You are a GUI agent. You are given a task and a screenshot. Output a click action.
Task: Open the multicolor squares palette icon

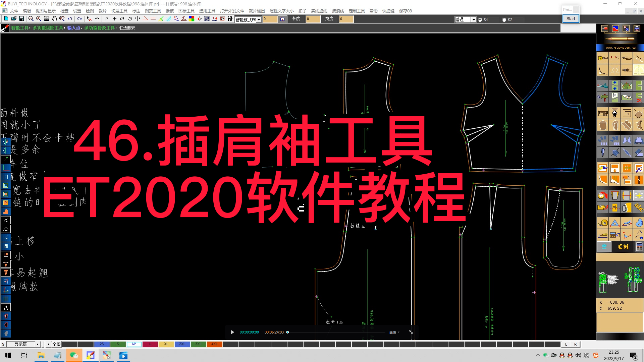[192, 19]
